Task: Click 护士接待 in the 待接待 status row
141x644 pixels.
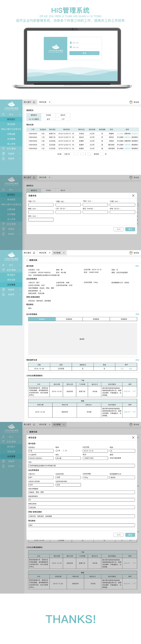Action: pos(120,133)
